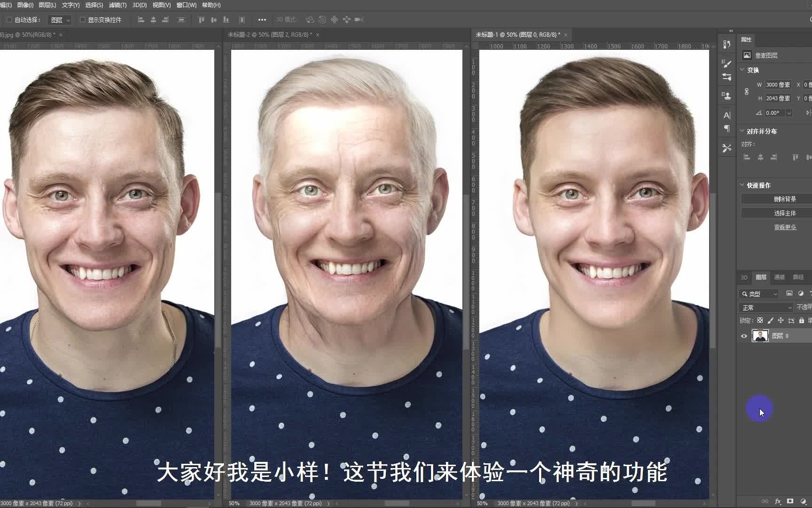This screenshot has height=508, width=812.
Task: Switch to the 通道 tab
Action: point(780,278)
